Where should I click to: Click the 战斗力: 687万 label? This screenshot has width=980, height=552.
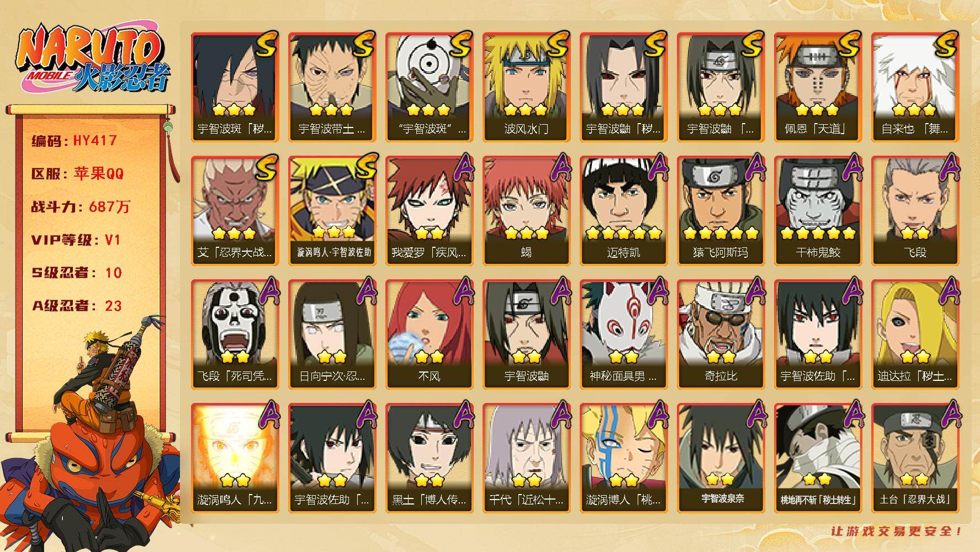click(x=80, y=207)
